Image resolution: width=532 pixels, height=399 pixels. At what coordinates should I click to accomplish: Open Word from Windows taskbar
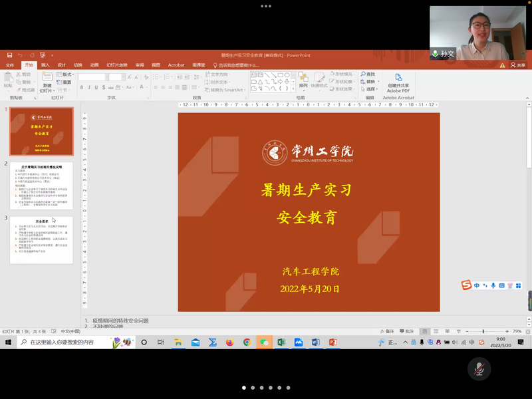[x=316, y=342]
